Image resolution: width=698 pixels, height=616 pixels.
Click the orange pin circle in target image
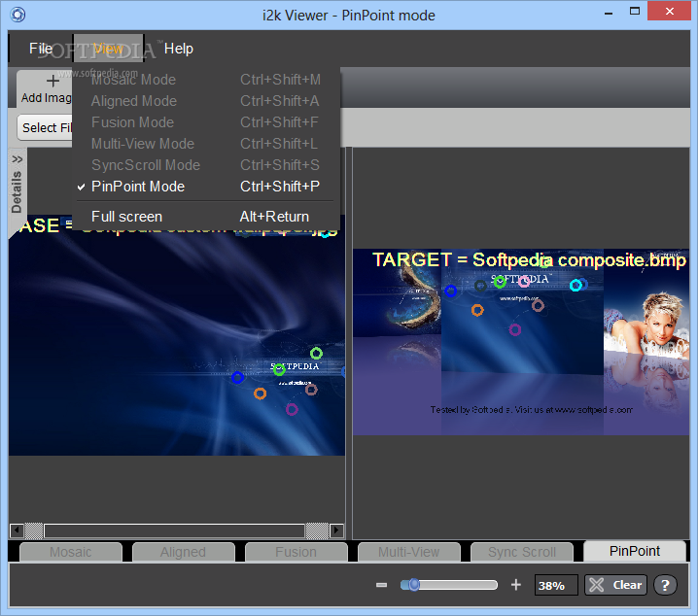pyautogui.click(x=477, y=310)
